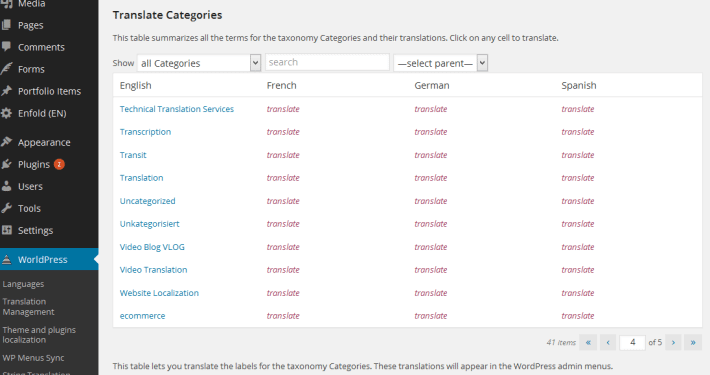
Task: Translate ecommerce into Spanish
Action: point(578,316)
